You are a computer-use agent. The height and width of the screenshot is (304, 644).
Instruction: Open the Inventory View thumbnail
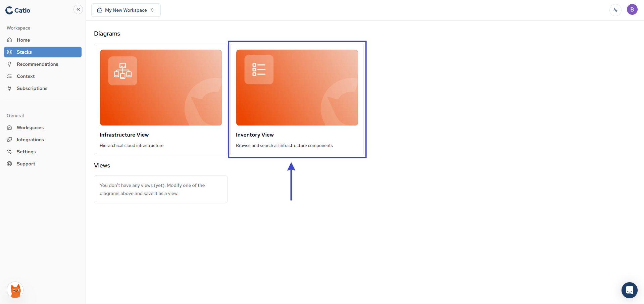[x=297, y=88]
